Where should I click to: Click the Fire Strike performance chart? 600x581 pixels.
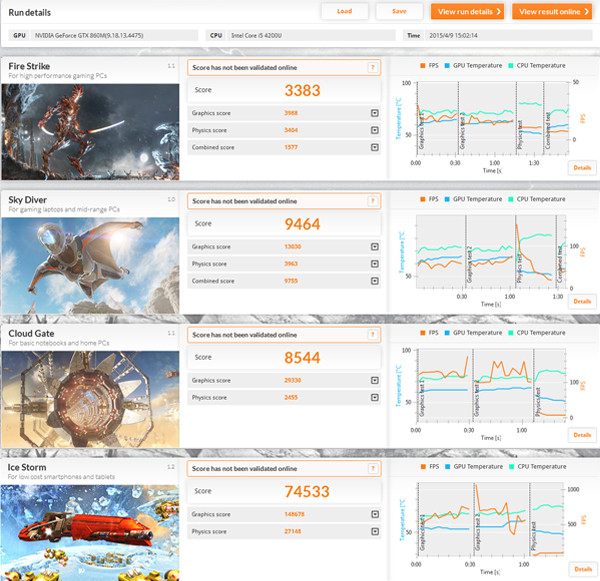coord(493,118)
